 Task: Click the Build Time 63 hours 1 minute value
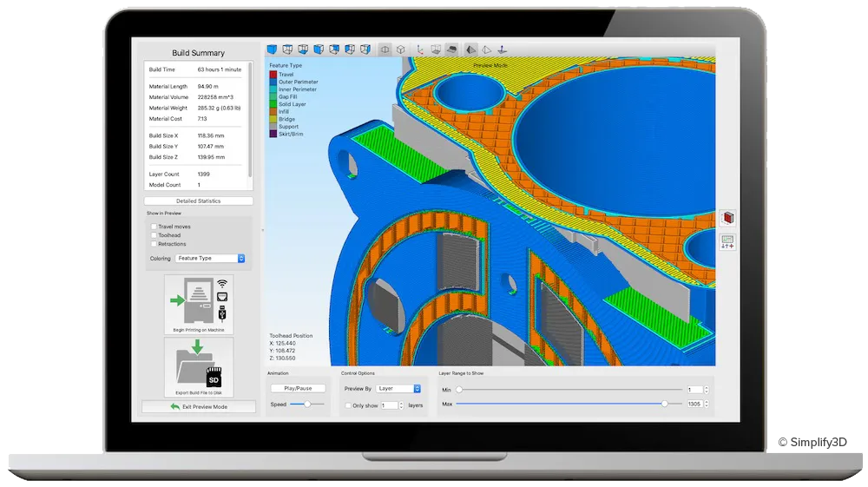pos(220,69)
